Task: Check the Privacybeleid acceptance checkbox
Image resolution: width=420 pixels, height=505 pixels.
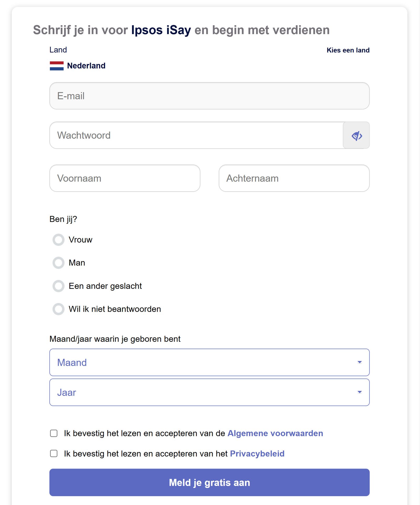Action: coord(54,453)
